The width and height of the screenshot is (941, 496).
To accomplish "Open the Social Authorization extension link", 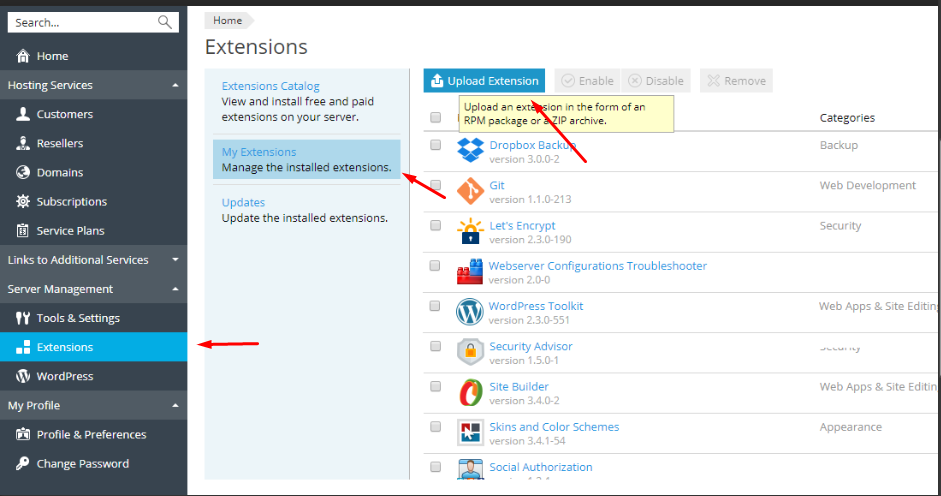I will click(540, 467).
